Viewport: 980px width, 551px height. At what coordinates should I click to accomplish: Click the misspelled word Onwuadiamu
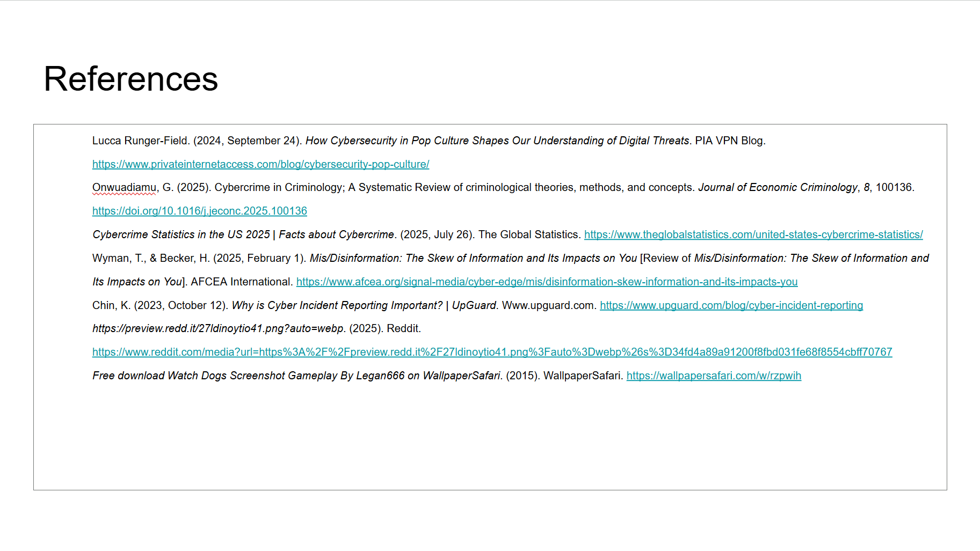click(124, 187)
